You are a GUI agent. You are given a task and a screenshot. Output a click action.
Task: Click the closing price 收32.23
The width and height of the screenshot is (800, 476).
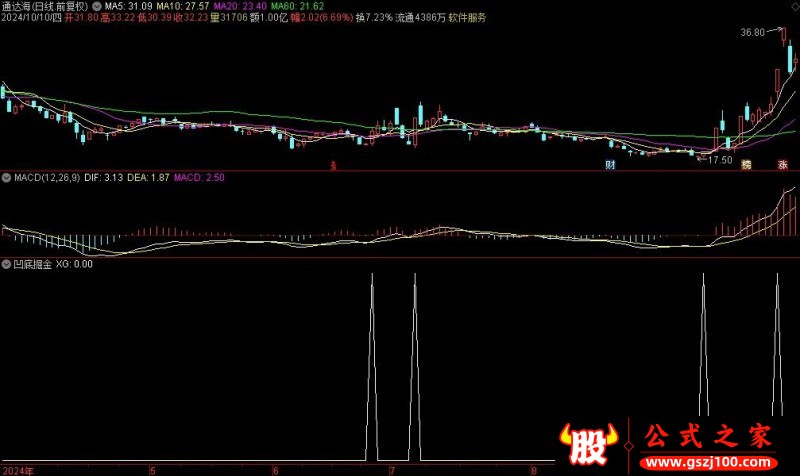(x=191, y=18)
